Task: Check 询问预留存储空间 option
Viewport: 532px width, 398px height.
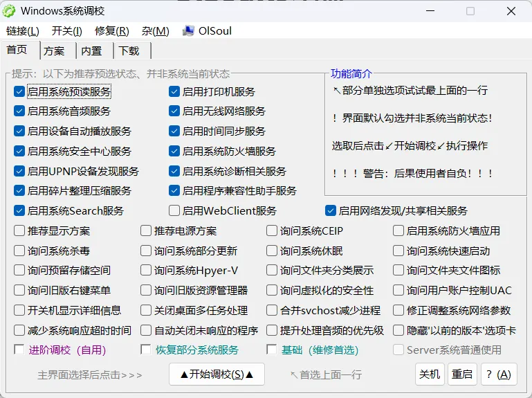Action: click(19, 271)
